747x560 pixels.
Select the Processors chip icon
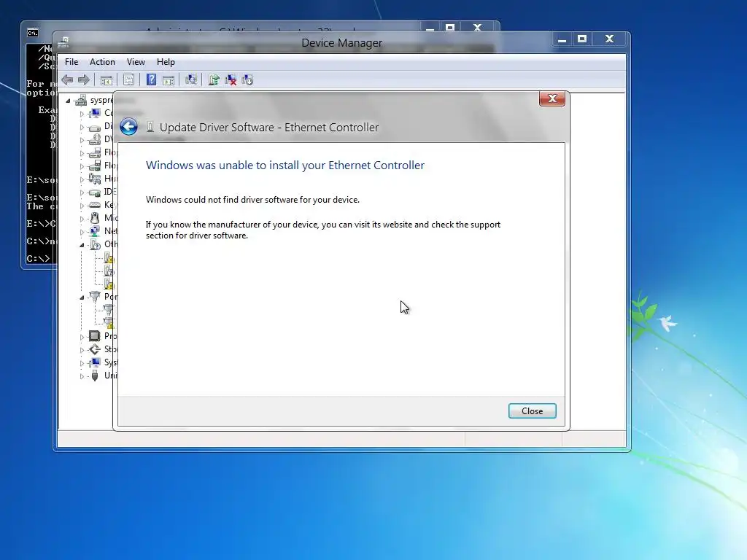pyautogui.click(x=95, y=336)
